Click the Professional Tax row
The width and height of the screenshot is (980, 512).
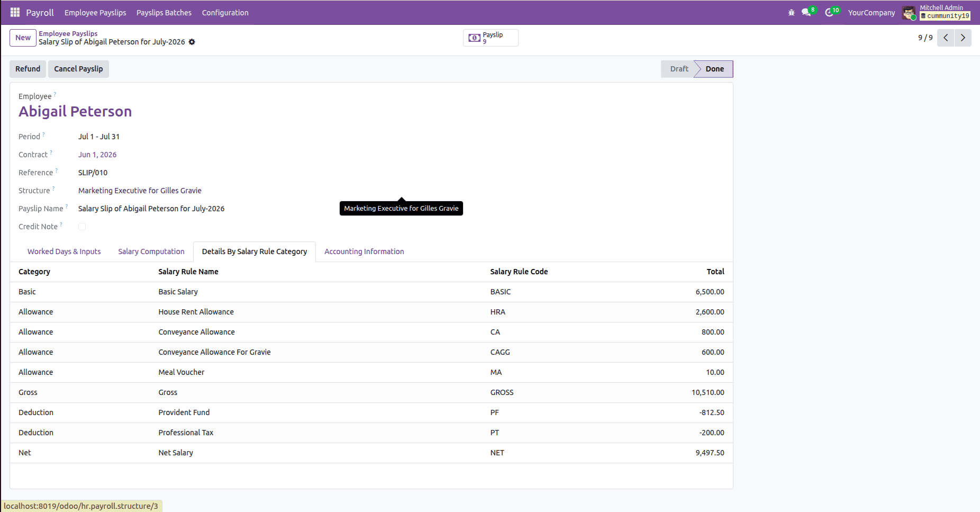point(371,433)
